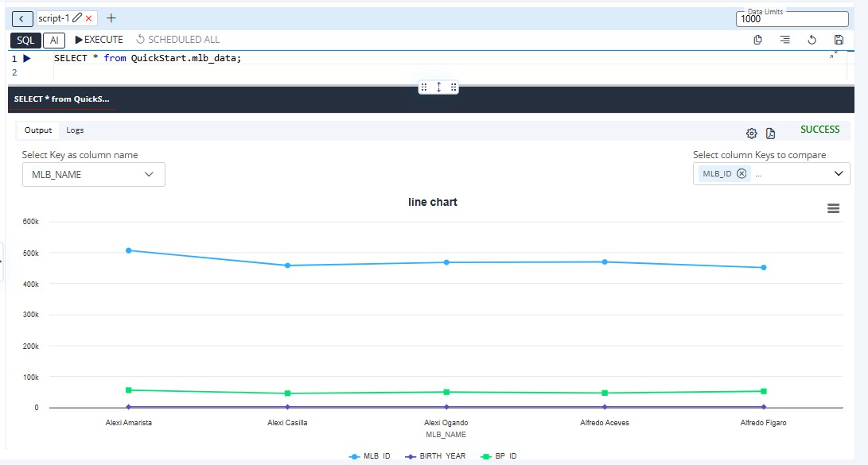Image resolution: width=868 pixels, height=465 pixels.
Task: Click the back arrow button before script-1
Action: [x=22, y=18]
